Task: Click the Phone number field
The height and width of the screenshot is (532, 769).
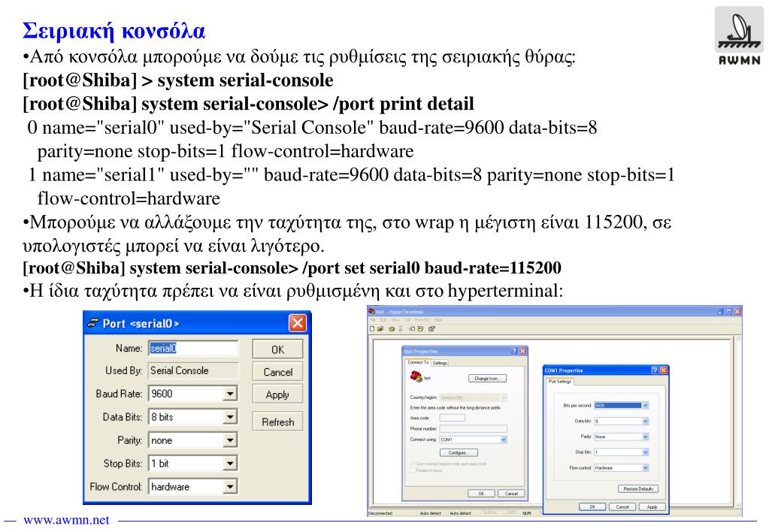Action: coord(473,428)
